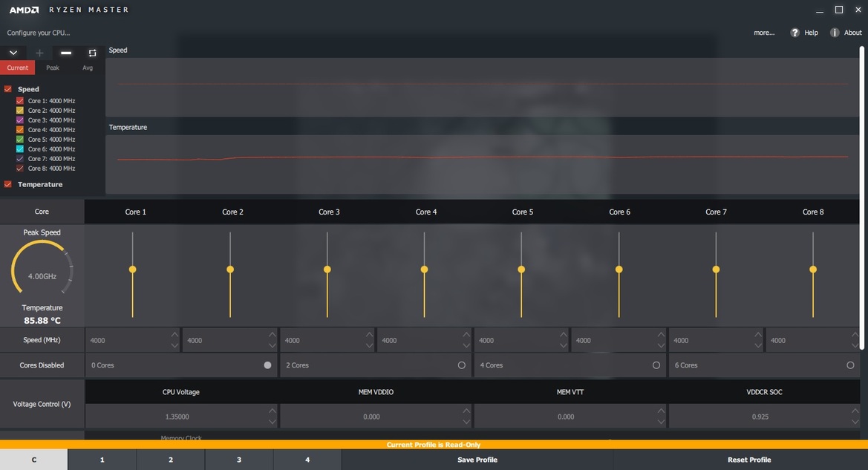868x470 pixels.
Task: Click the Peak Speed 4.00GHz gauge
Action: (42, 267)
